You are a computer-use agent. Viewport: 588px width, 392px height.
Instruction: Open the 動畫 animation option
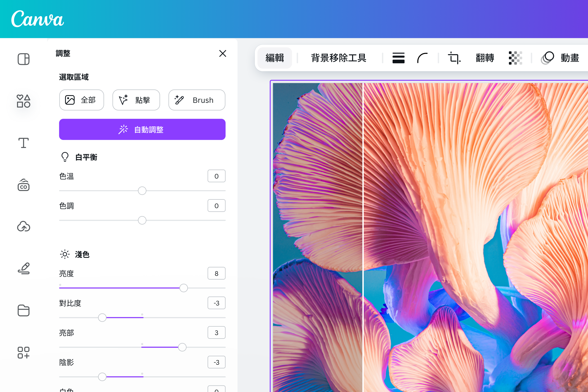560,58
